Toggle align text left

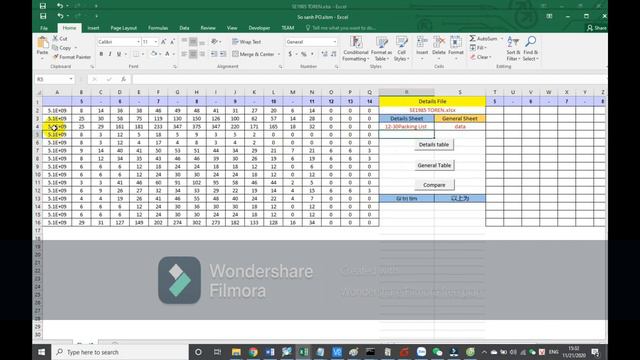[184, 54]
